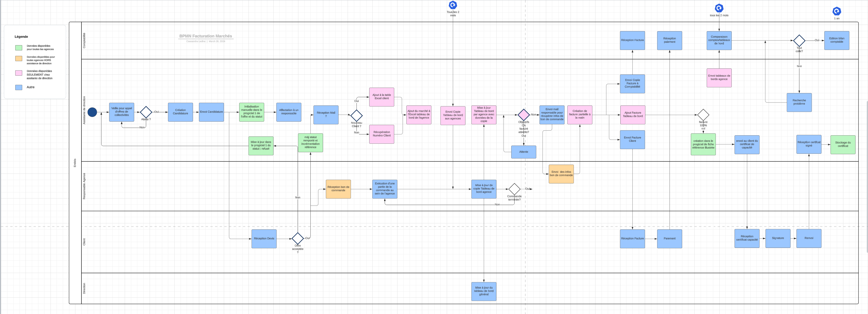868x314 pixels.
Task: Select the 'Offre acceptée ?' decision diamond
Action: [x=298, y=239]
